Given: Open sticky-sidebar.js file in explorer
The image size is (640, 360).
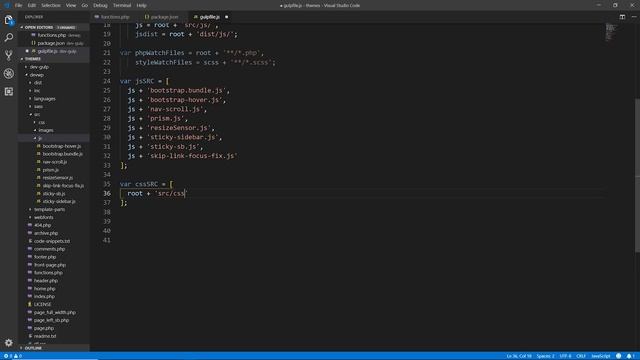Looking at the screenshot, I should 53,202.
